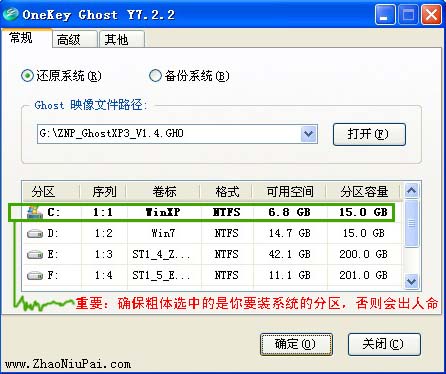Close the OneKey Ghost window

coord(431,15)
